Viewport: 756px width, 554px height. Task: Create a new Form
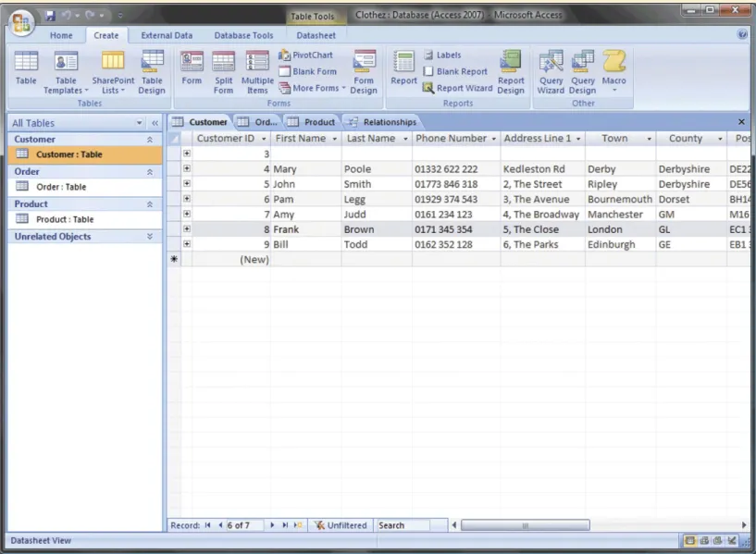pos(192,68)
